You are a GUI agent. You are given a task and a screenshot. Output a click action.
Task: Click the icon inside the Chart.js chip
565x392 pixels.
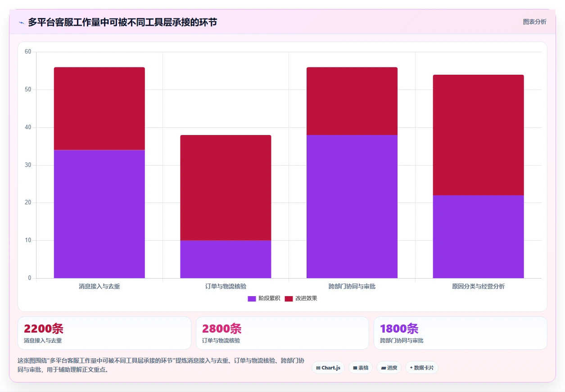318,368
